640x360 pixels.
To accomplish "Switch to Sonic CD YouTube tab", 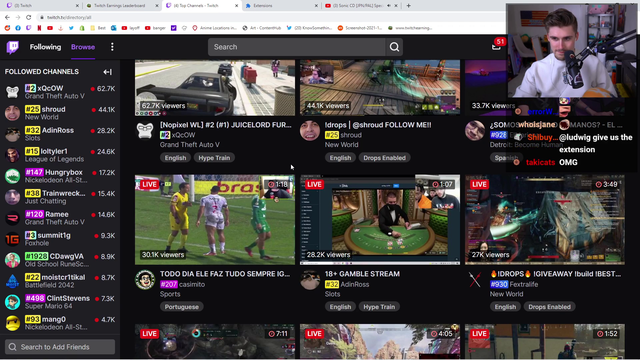I will [361, 6].
